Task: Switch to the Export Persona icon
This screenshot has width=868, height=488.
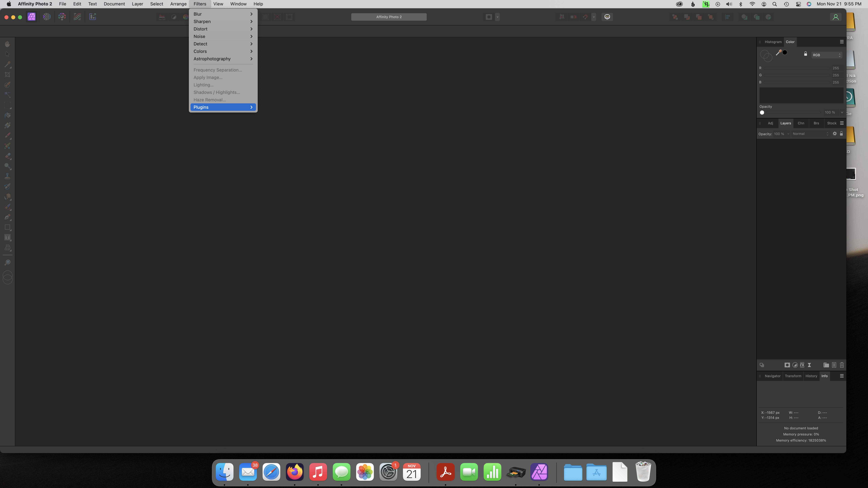Action: (92, 17)
